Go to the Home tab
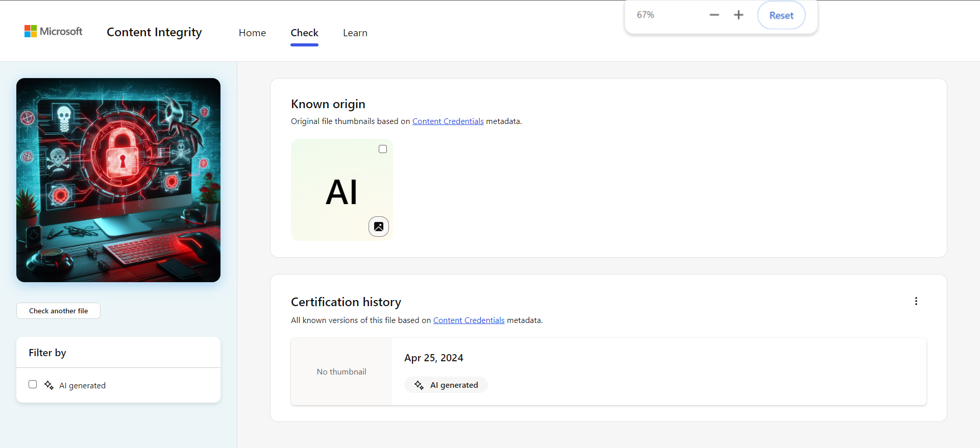The image size is (980, 448). [252, 33]
